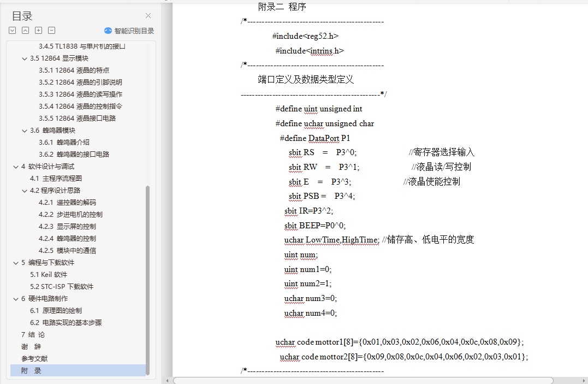This screenshot has width=588, height=384.
Task: Jump to 3.5.1 12864 液晶的特点
Action: (74, 70)
